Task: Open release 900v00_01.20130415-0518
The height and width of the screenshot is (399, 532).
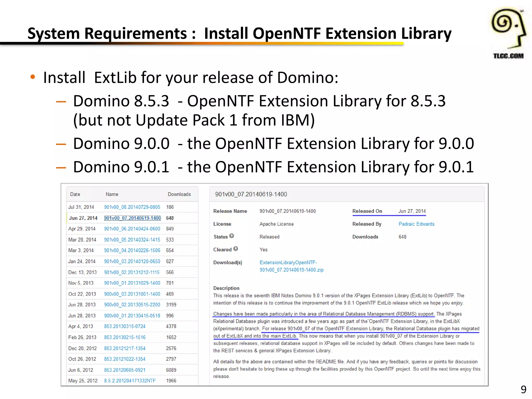Action: 132,316
